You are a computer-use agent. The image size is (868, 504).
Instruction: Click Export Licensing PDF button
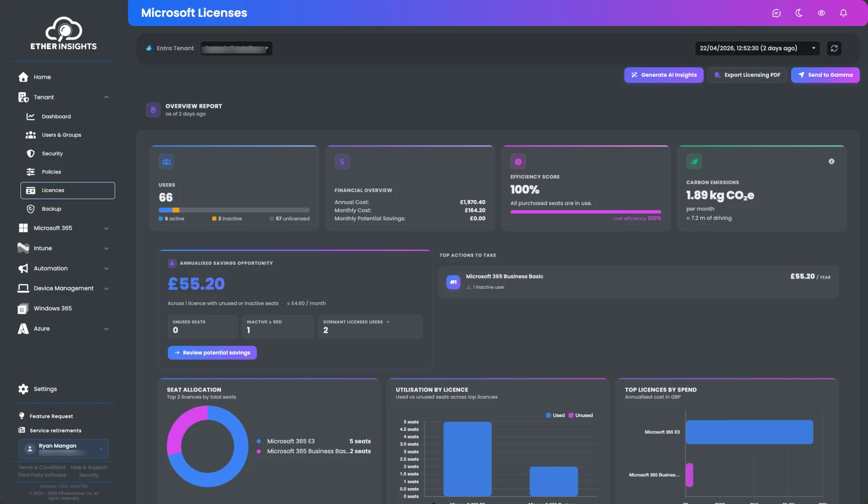747,75
